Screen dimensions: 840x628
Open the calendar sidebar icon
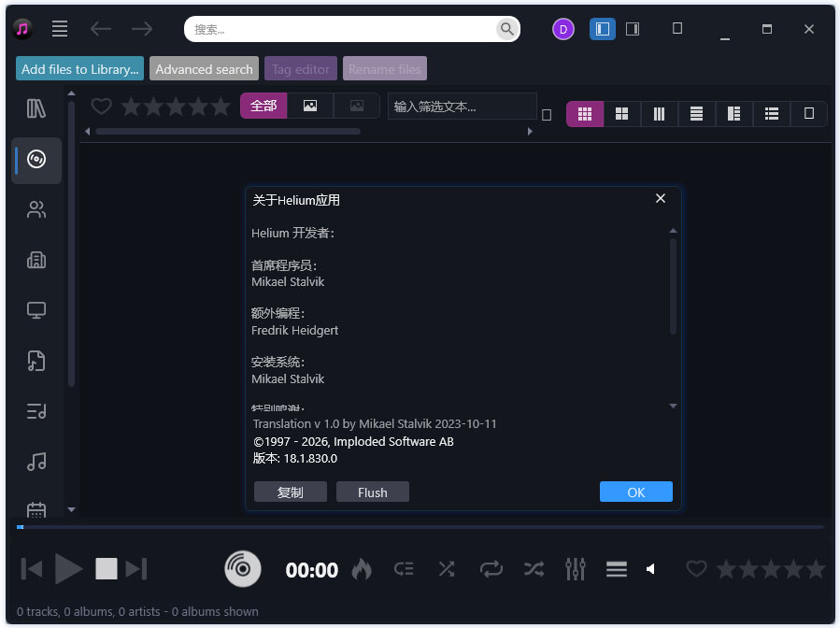click(x=36, y=509)
